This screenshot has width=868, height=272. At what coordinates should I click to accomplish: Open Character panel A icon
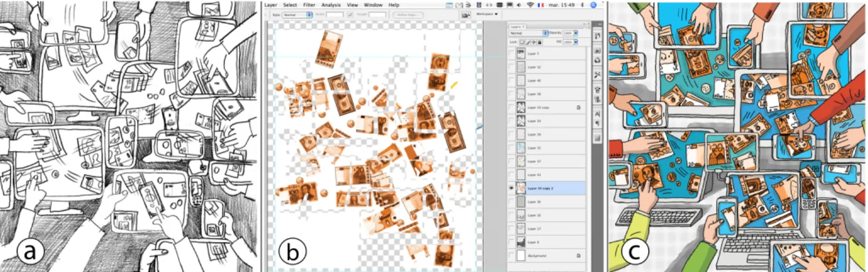pyautogui.click(x=598, y=114)
